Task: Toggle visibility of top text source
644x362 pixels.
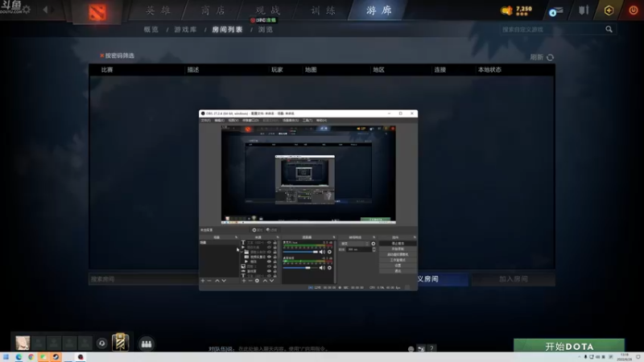Action: coord(270,243)
